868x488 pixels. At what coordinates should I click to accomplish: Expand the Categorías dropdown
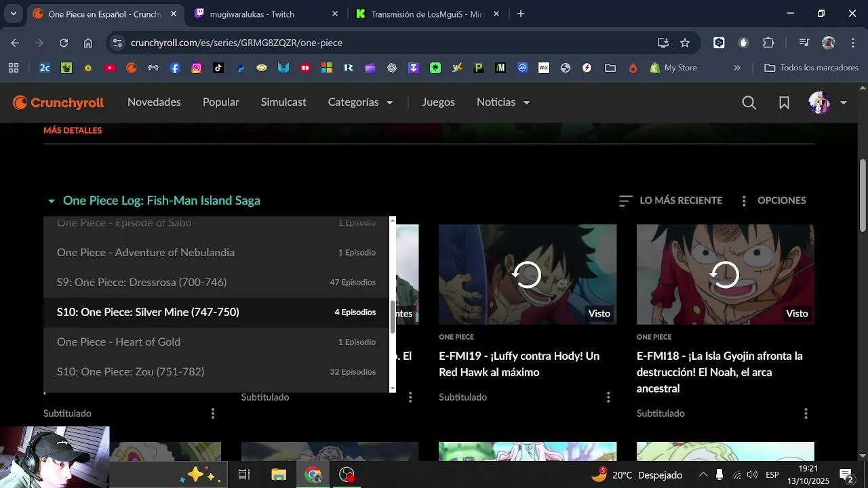click(360, 102)
